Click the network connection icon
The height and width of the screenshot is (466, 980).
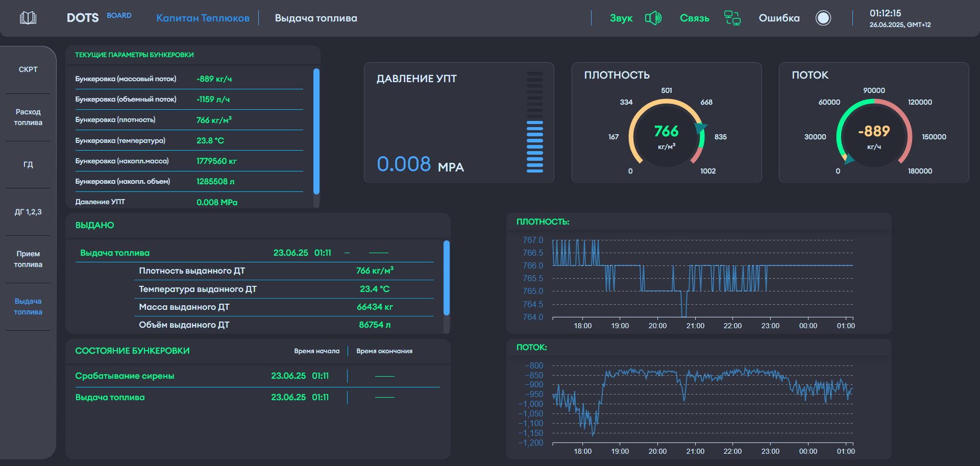(x=732, y=18)
